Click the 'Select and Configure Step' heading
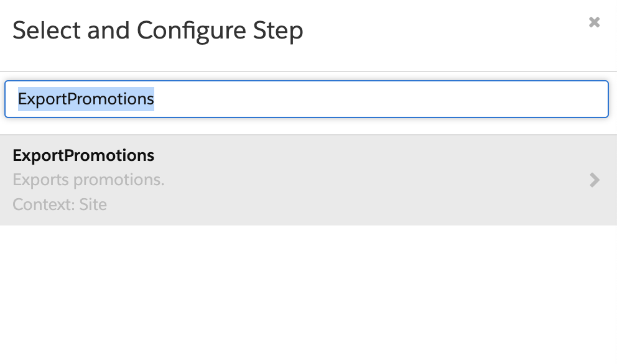This screenshot has width=617, height=364. click(x=158, y=30)
